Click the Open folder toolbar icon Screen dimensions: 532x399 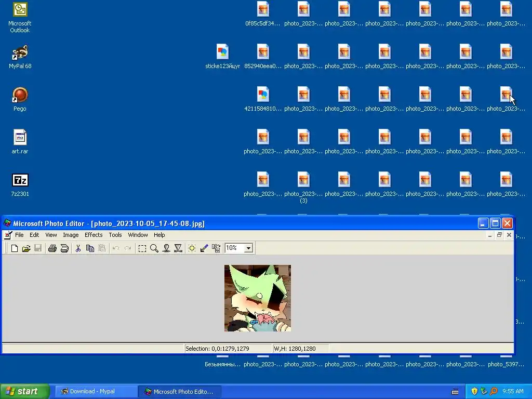coord(26,248)
